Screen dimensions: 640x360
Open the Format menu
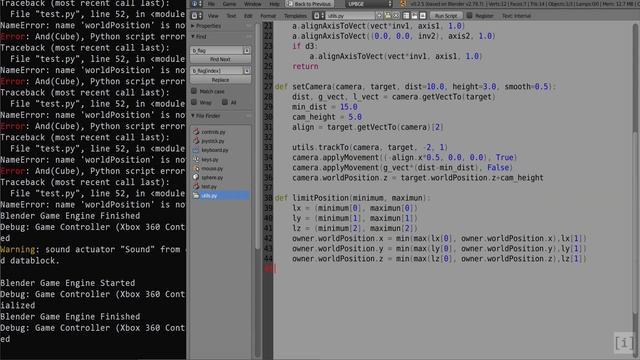(x=268, y=16)
